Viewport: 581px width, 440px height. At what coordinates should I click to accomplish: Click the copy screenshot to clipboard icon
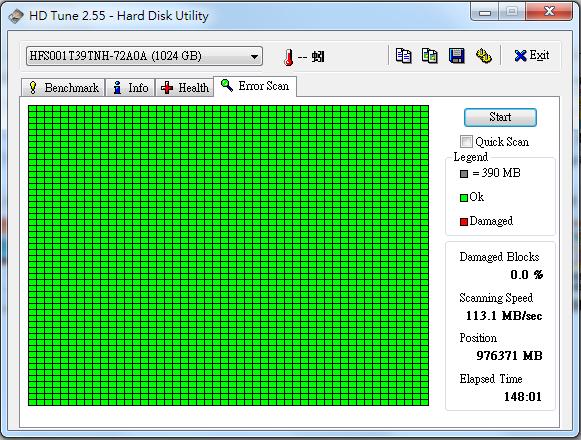430,56
